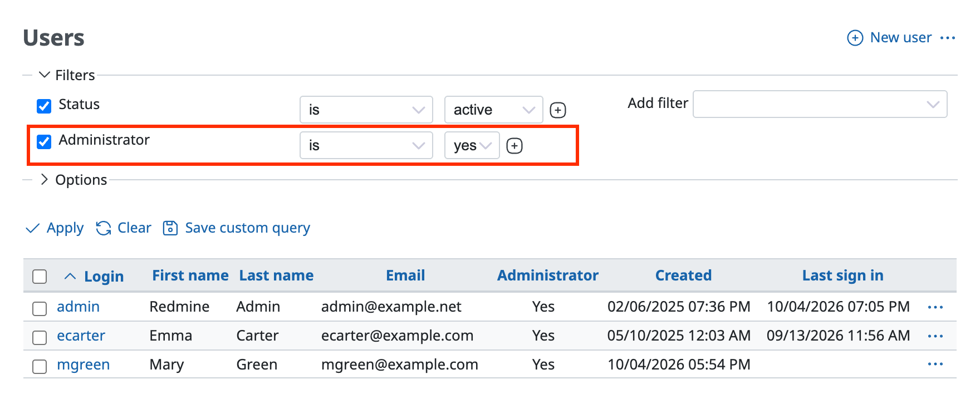Sort the table by Created date
Screen dimensions: 980x394
683,275
